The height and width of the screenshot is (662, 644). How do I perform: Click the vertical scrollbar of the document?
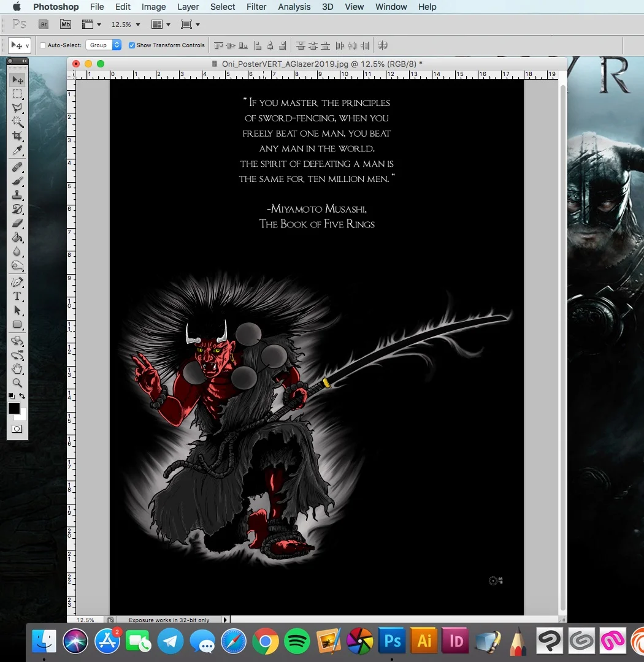[x=563, y=348]
